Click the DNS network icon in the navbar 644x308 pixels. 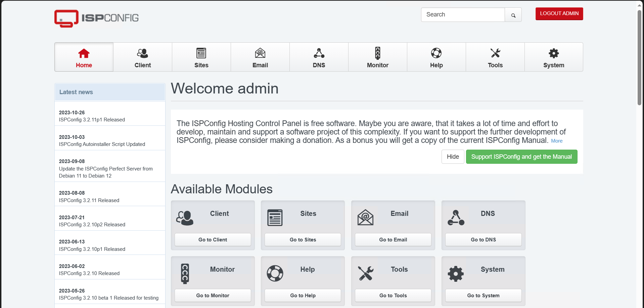pyautogui.click(x=319, y=53)
